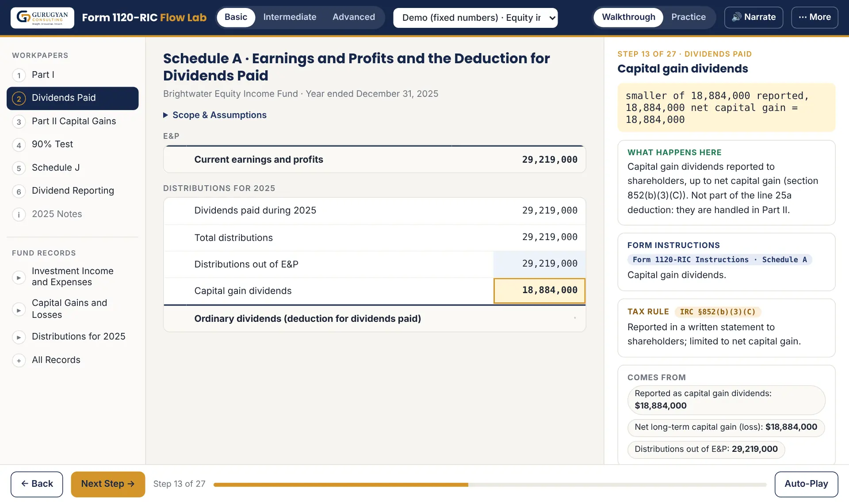Go to Next Step
The width and height of the screenshot is (849, 504).
pos(108,484)
